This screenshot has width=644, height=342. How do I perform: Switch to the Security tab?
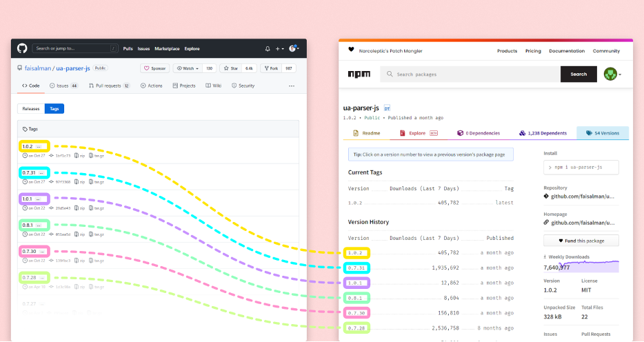(243, 85)
